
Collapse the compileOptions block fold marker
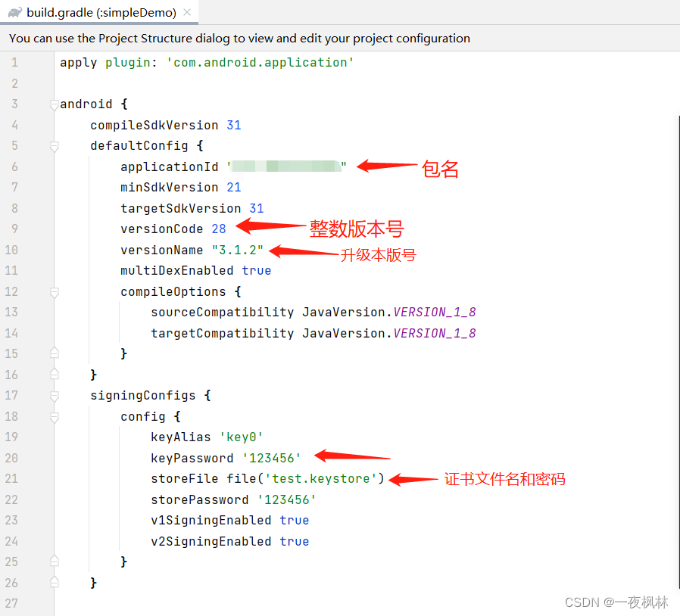pyautogui.click(x=55, y=292)
